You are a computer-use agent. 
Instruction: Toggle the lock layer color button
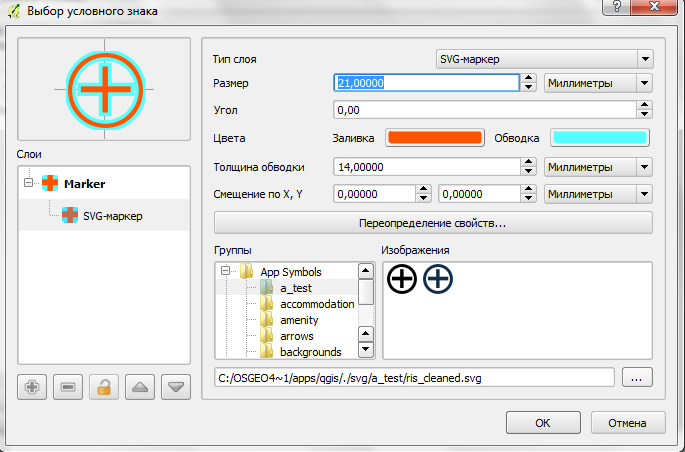[x=104, y=387]
